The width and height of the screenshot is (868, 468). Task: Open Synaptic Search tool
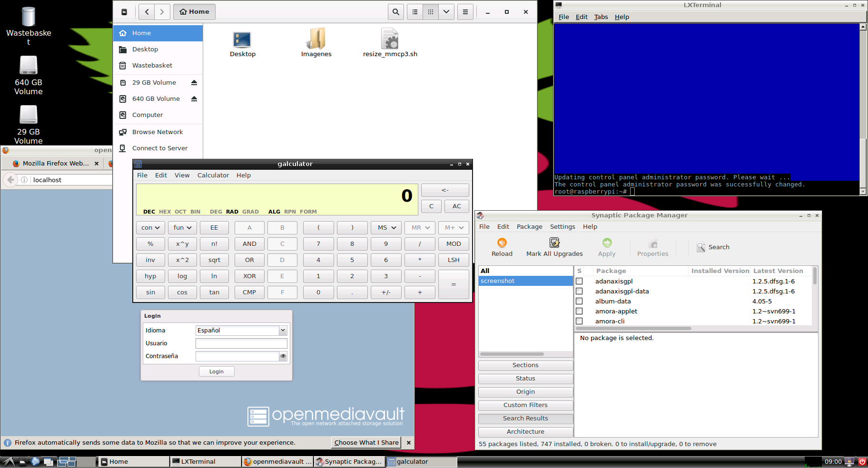click(x=713, y=247)
